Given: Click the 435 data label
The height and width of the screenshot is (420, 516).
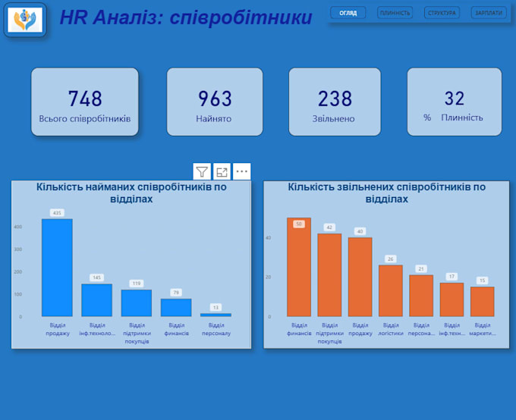Looking at the screenshot, I should pyautogui.click(x=57, y=213).
